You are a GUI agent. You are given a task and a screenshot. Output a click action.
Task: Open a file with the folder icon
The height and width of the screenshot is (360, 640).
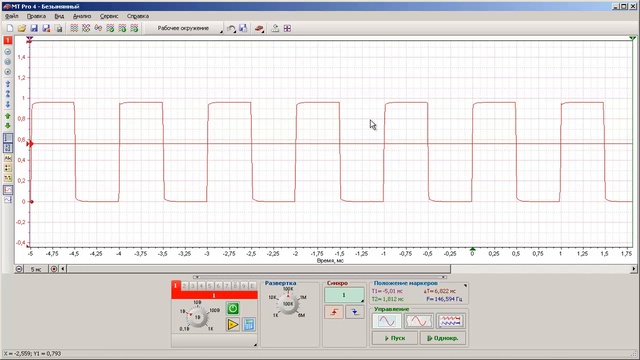(22, 28)
